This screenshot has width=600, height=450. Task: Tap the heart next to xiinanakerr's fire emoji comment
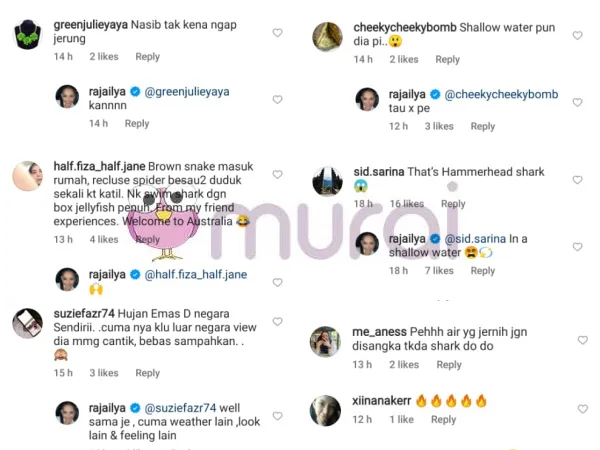(583, 409)
